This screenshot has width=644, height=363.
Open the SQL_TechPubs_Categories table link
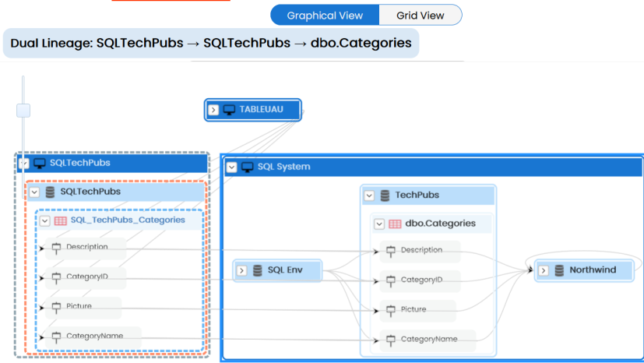pos(128,220)
